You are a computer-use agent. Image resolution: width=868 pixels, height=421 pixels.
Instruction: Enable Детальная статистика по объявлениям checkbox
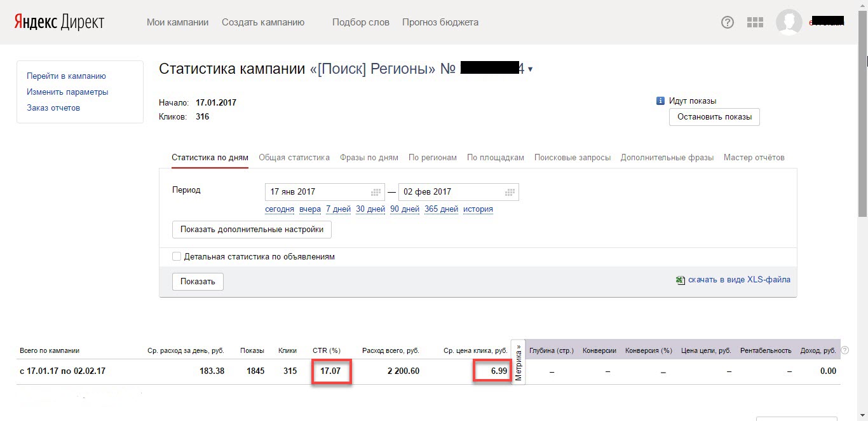(177, 257)
